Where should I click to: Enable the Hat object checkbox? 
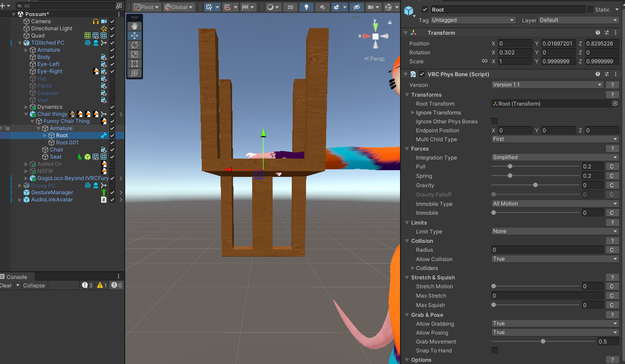(x=112, y=79)
